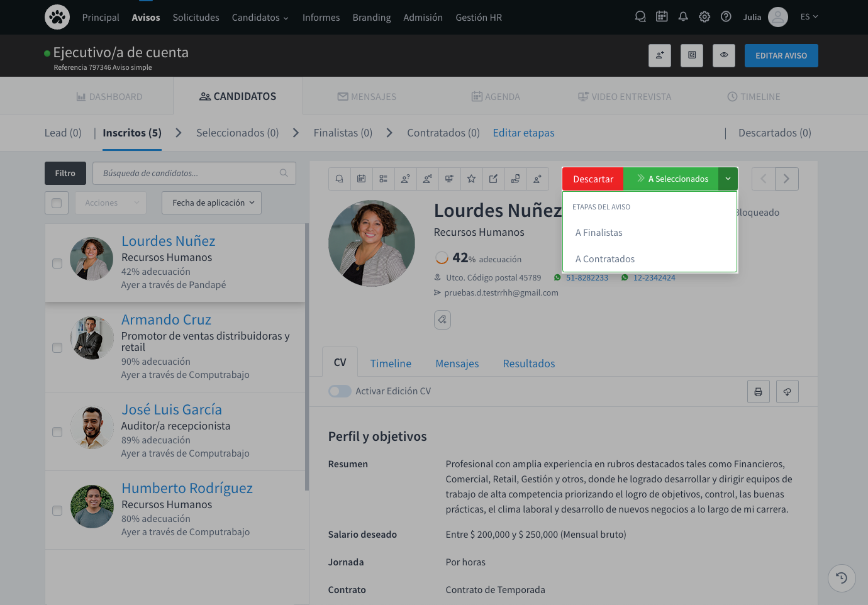Click the star icon in candidate toolbar

point(471,179)
